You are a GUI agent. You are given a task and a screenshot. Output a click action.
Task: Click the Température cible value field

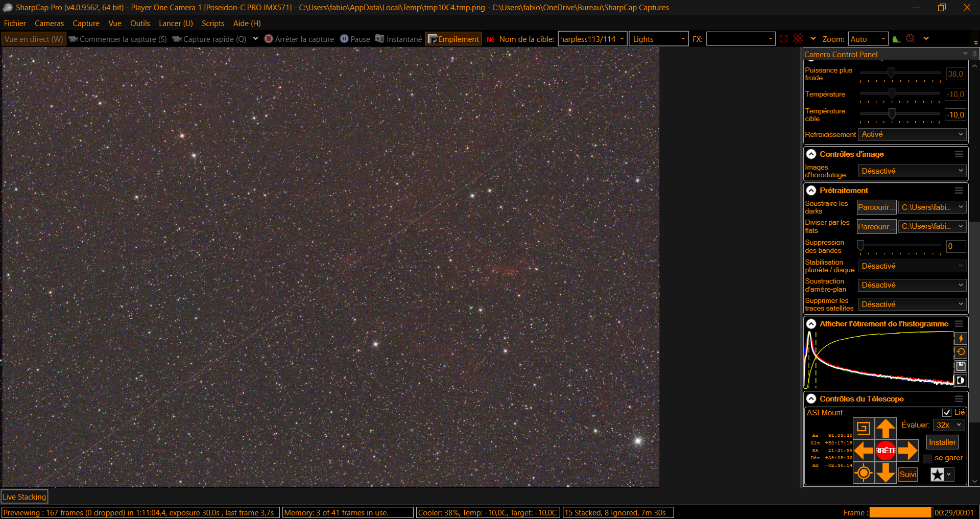pos(955,115)
